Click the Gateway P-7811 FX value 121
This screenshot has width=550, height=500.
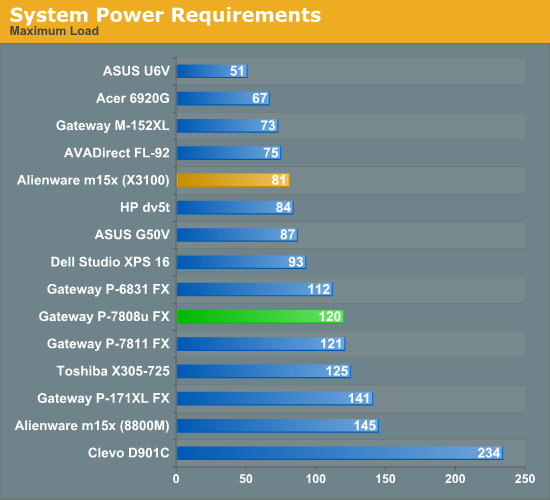(331, 344)
